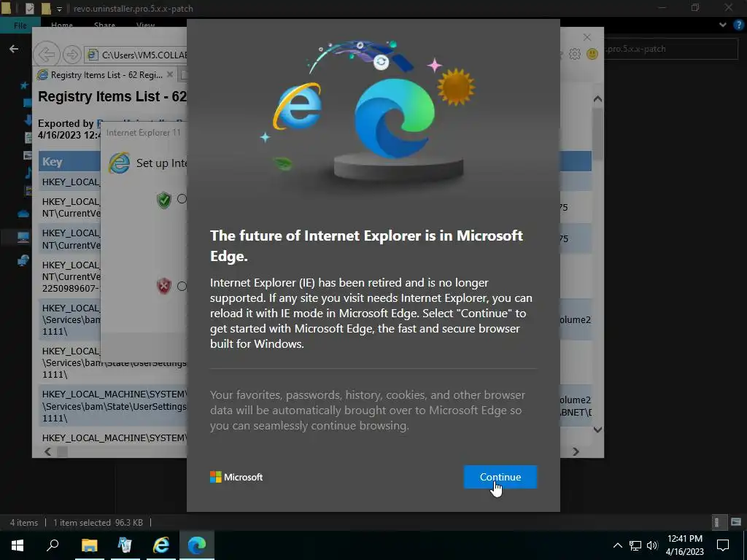Click the Registry Items List heading
Screen dimensions: 747x560
click(x=112, y=97)
